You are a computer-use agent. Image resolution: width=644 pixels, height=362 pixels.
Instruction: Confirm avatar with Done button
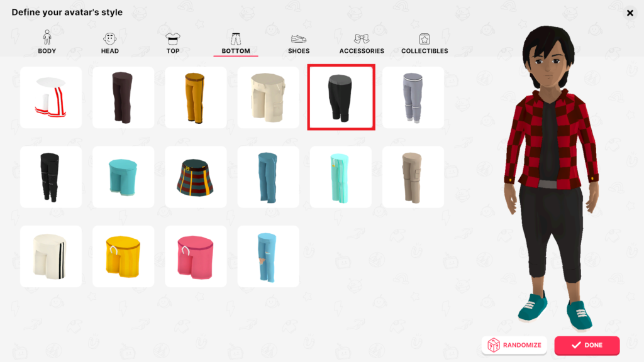coord(587,345)
